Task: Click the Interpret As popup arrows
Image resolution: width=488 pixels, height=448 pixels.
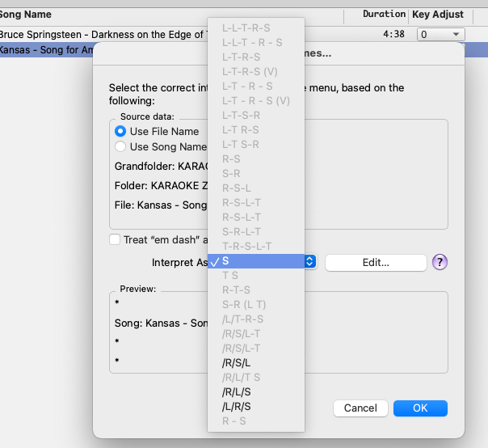Action: (x=310, y=262)
